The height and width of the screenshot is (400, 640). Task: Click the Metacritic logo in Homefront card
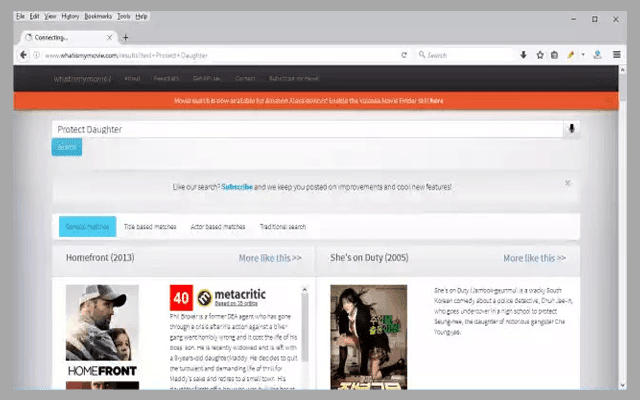pyautogui.click(x=232, y=297)
